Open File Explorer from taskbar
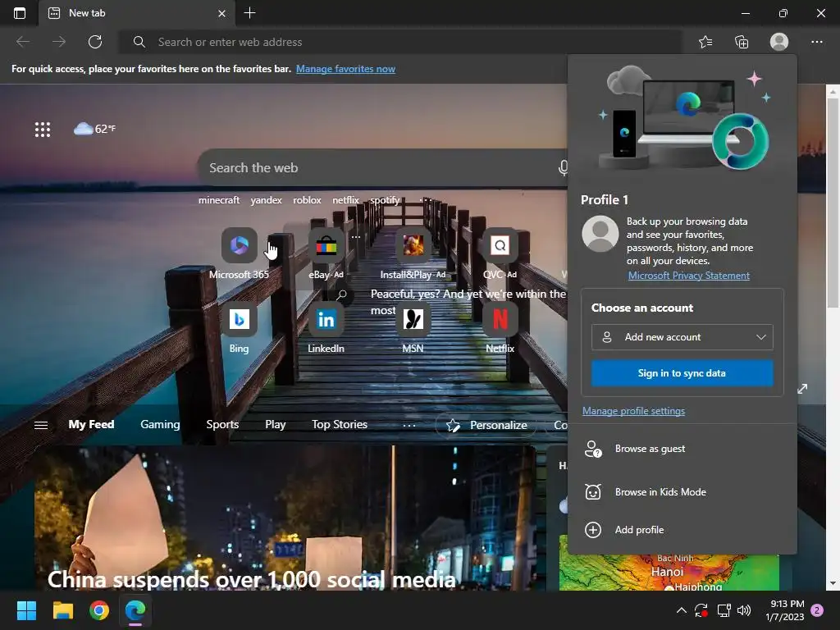This screenshot has width=840, height=630. pos(62,610)
